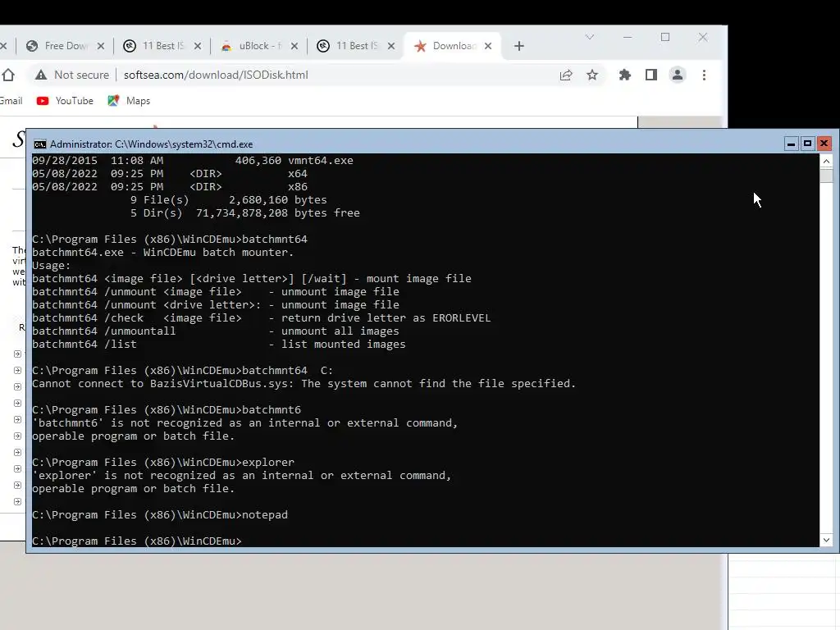The width and height of the screenshot is (840, 630).
Task: Close the uBlock tab
Action: coord(294,46)
